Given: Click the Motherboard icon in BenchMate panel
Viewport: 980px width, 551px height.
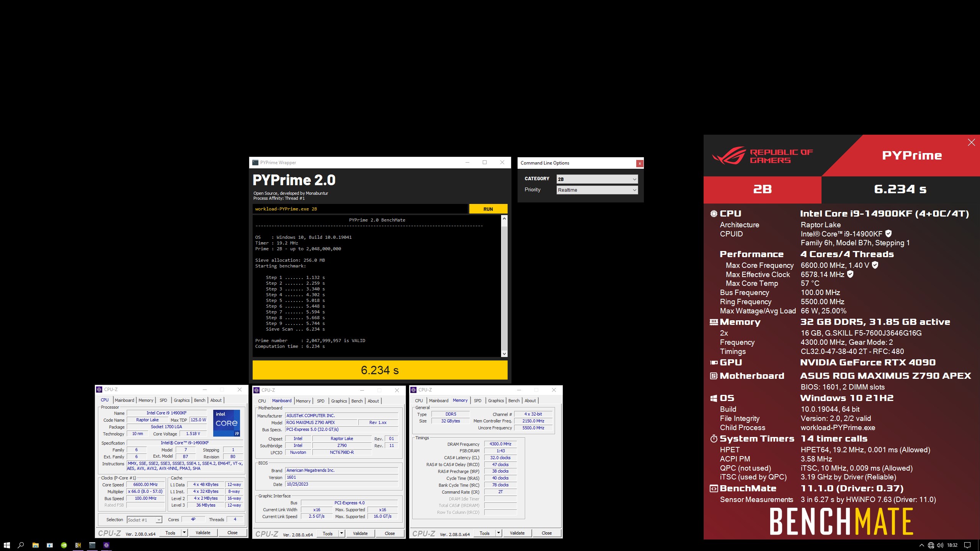Looking at the screenshot, I should [714, 376].
